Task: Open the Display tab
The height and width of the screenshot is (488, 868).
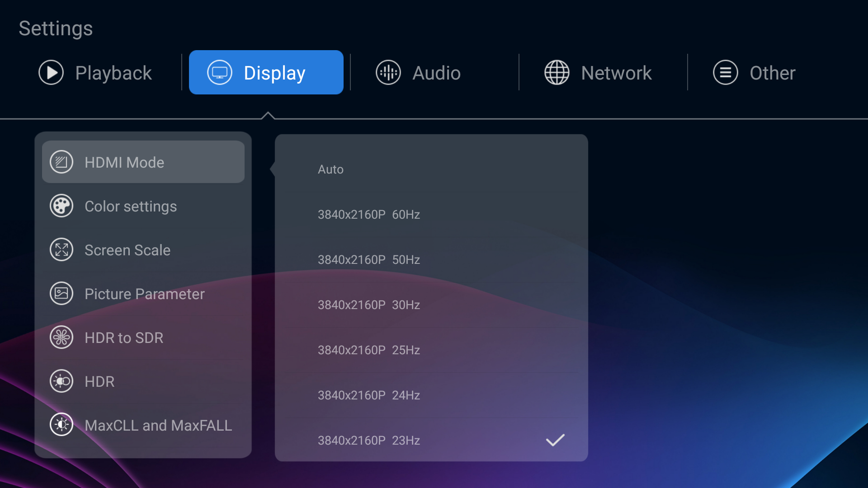Action: [x=266, y=73]
